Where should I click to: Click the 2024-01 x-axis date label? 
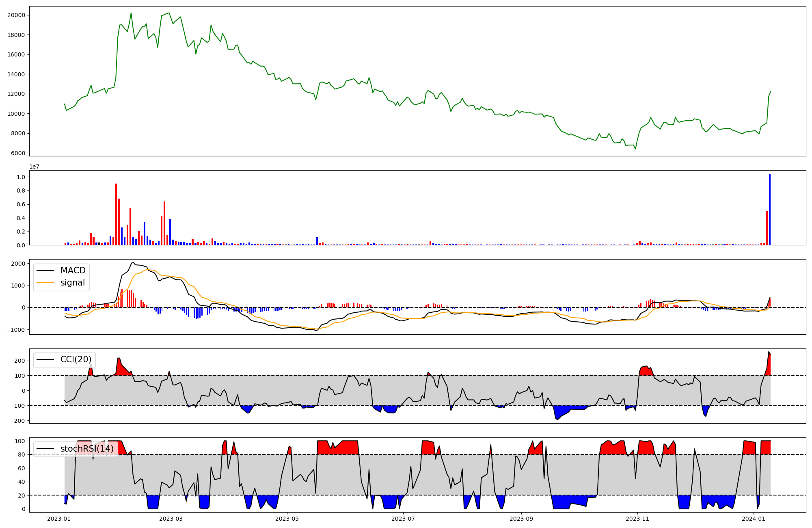point(754,519)
